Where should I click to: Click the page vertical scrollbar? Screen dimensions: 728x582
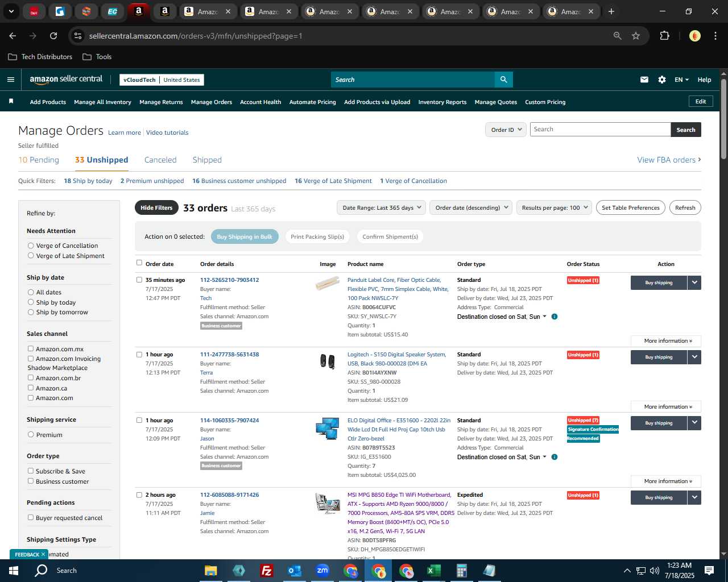click(x=723, y=119)
